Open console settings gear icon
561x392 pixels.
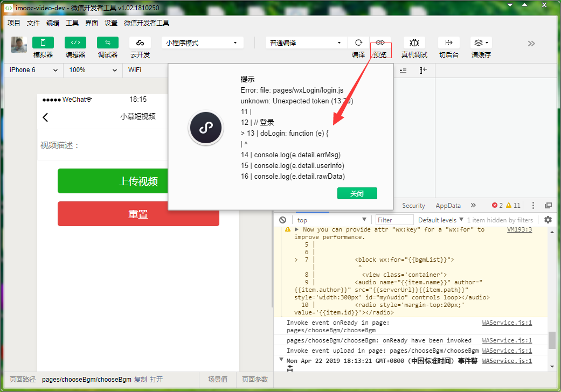[548, 220]
